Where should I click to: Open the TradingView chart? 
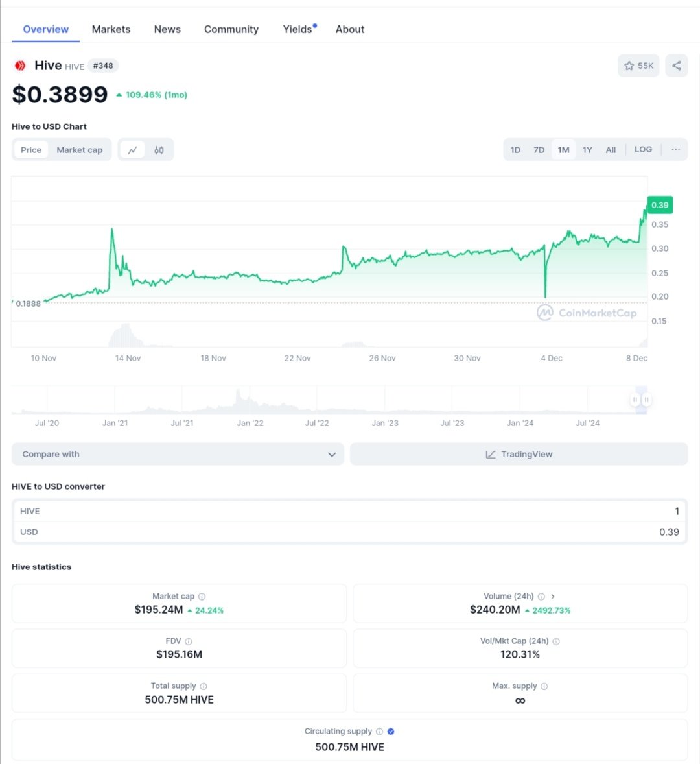519,454
